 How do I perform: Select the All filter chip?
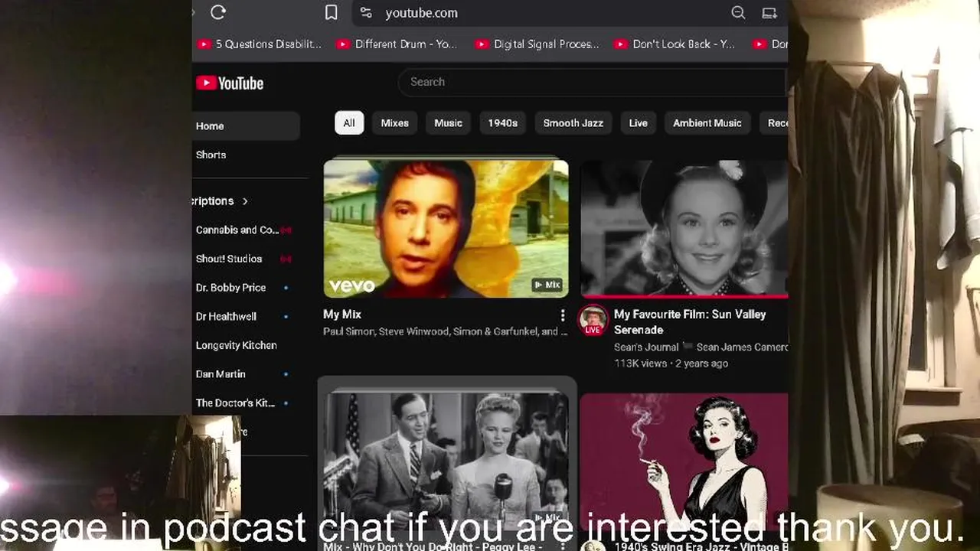(x=349, y=123)
